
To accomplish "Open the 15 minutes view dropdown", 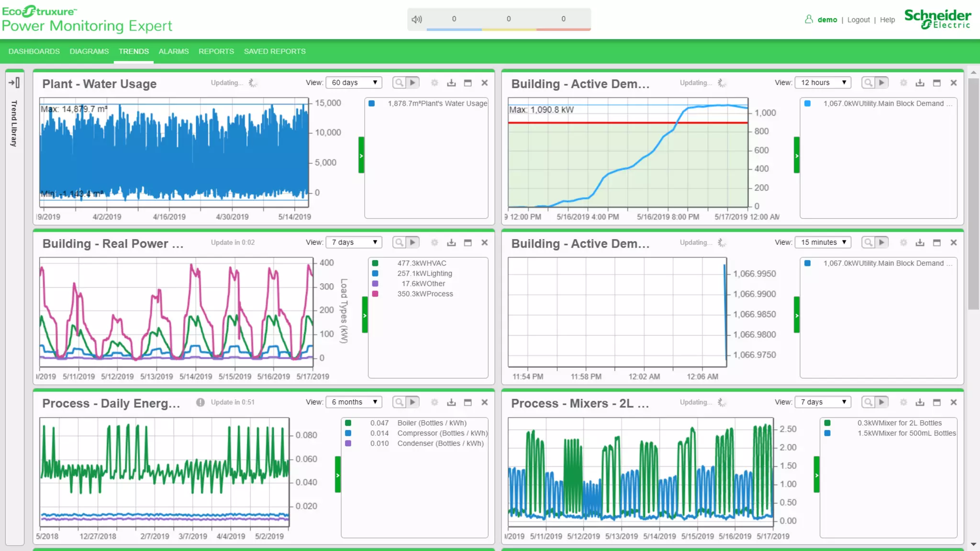I will 823,242.
